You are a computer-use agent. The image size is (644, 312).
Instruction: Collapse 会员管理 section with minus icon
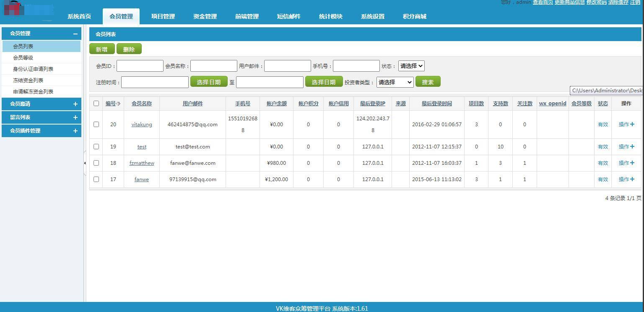click(75, 34)
